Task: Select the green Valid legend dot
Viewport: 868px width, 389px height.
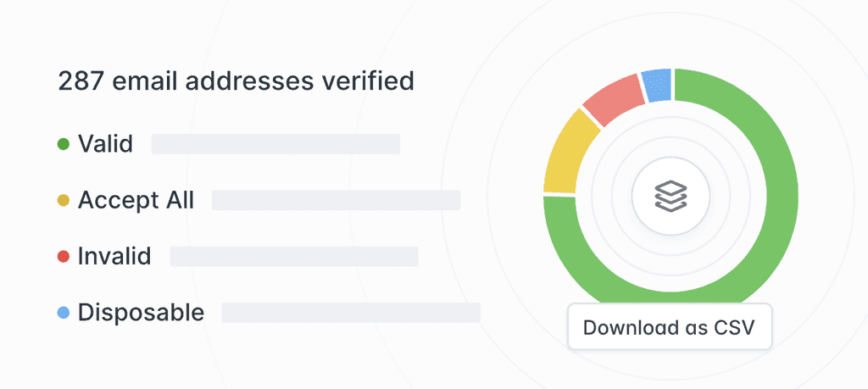Action: coord(64,144)
